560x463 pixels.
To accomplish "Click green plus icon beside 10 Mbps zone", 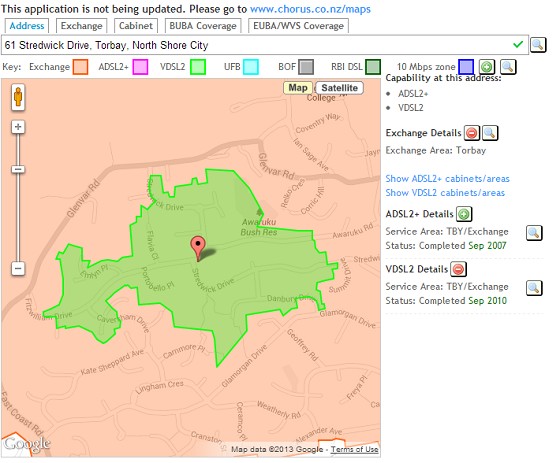I will pyautogui.click(x=486, y=67).
